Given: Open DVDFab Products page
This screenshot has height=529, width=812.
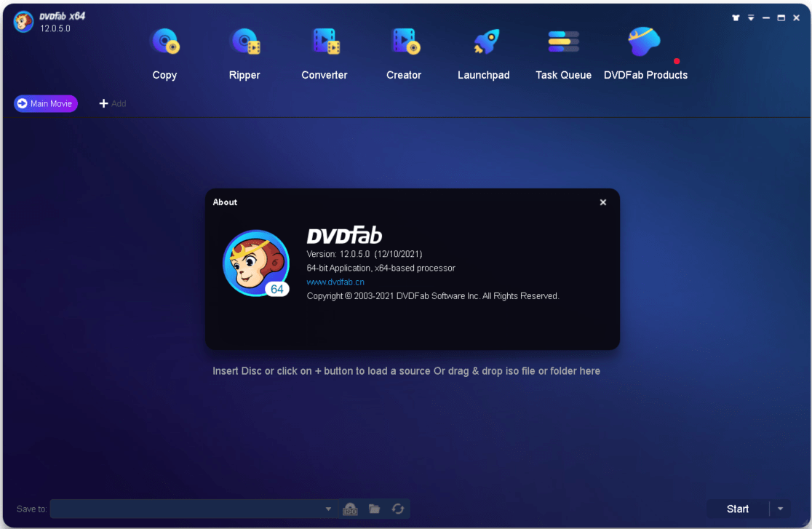Looking at the screenshot, I should [645, 54].
